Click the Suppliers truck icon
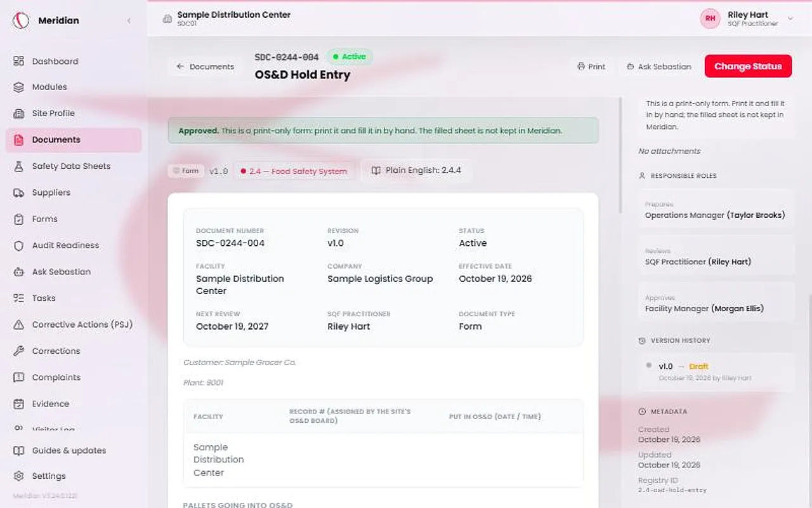The height and width of the screenshot is (508, 812). coord(19,192)
